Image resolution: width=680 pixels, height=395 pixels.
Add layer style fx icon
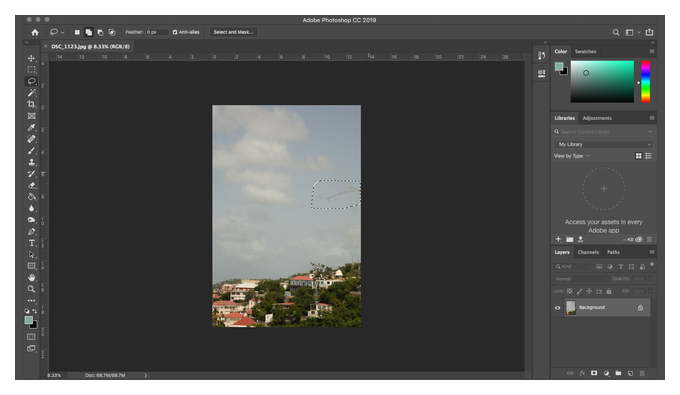click(582, 373)
